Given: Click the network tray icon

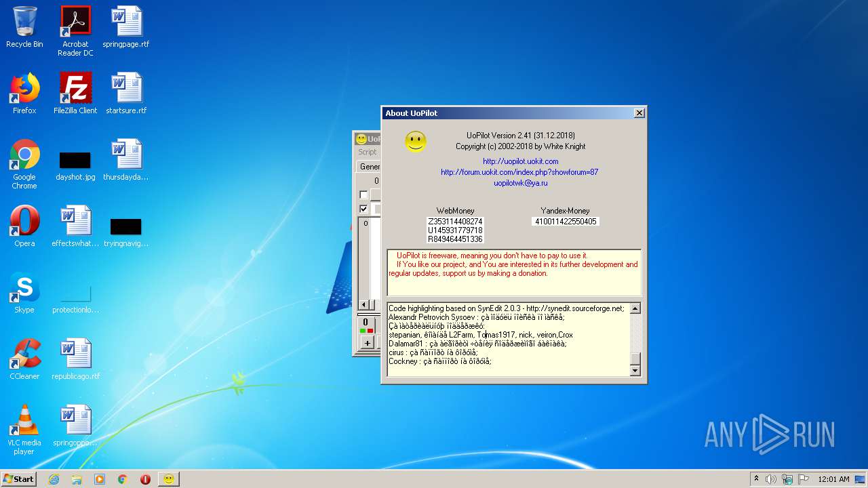Looking at the screenshot, I should (x=787, y=479).
